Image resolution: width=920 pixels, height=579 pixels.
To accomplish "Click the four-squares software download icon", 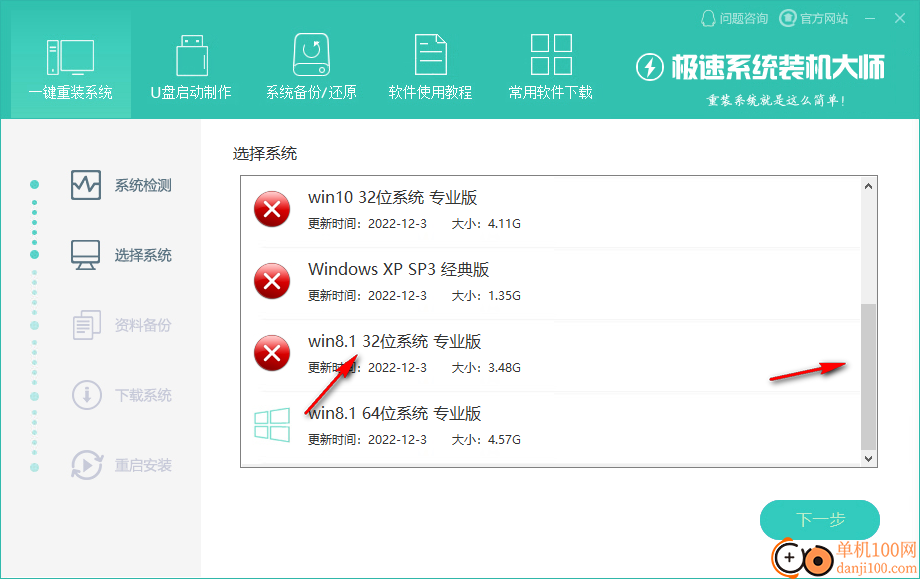I will pos(551,54).
